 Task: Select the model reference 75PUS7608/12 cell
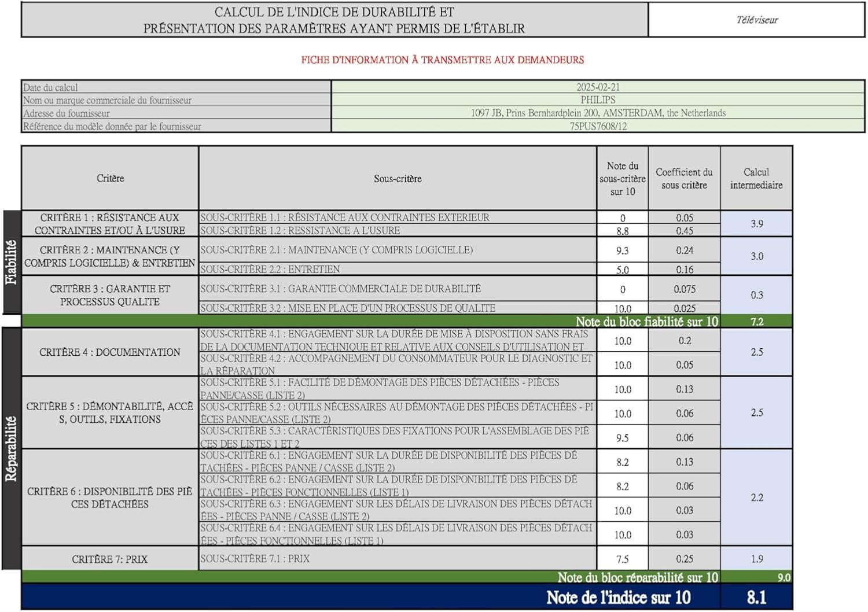(x=598, y=126)
